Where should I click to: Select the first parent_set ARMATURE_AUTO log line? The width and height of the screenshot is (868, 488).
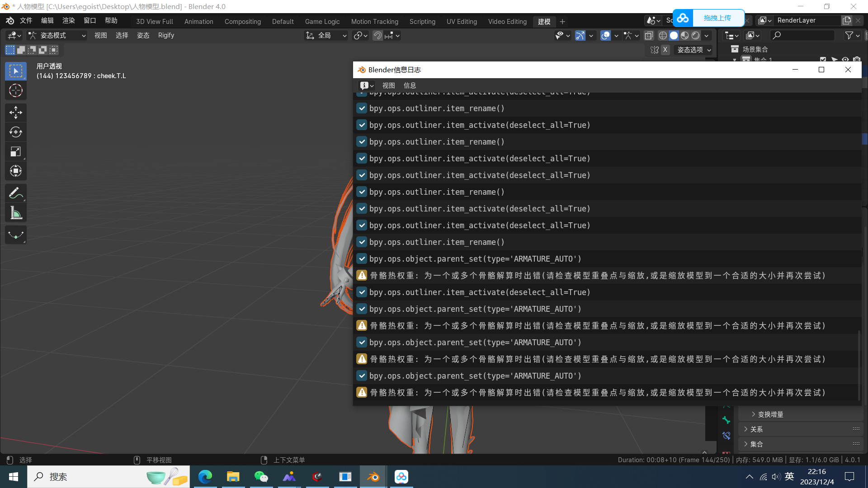pyautogui.click(x=607, y=259)
